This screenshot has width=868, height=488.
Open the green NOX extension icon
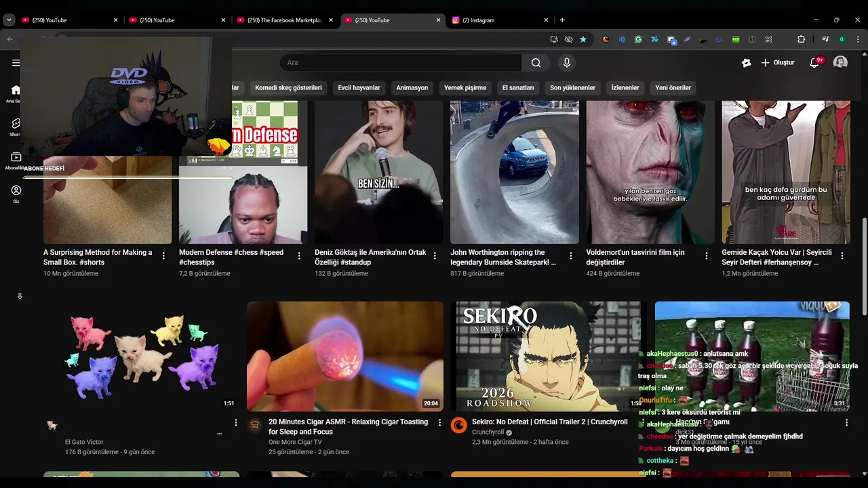tap(736, 39)
